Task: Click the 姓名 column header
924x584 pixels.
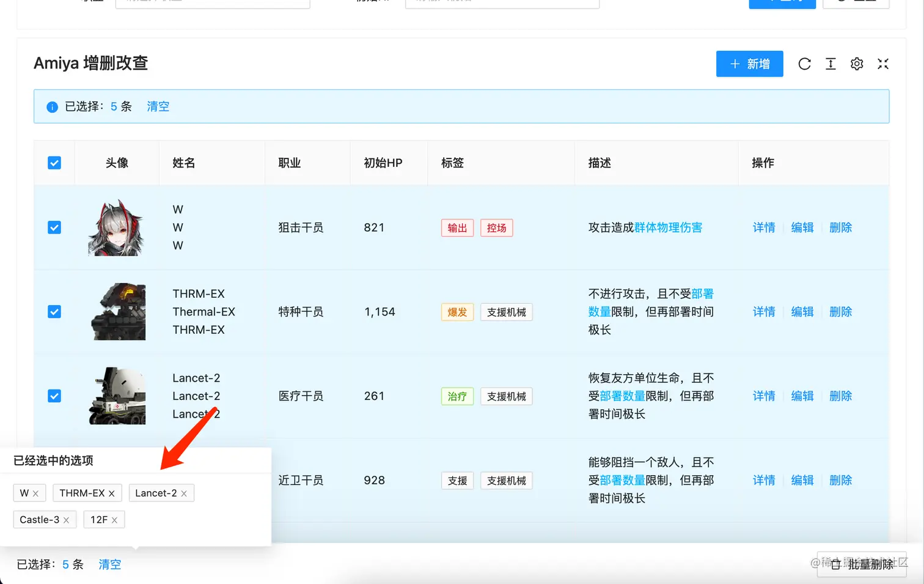Action: coord(183,163)
